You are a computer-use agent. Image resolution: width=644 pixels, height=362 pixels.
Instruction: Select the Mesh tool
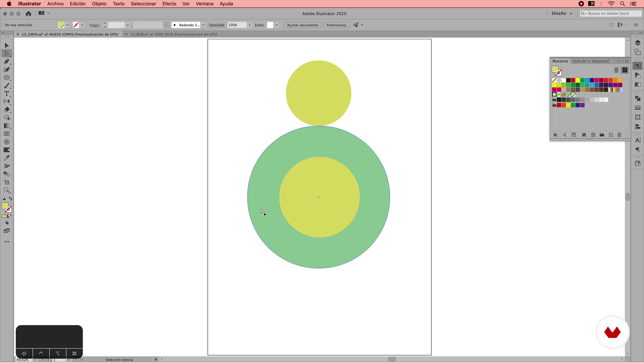(7, 134)
